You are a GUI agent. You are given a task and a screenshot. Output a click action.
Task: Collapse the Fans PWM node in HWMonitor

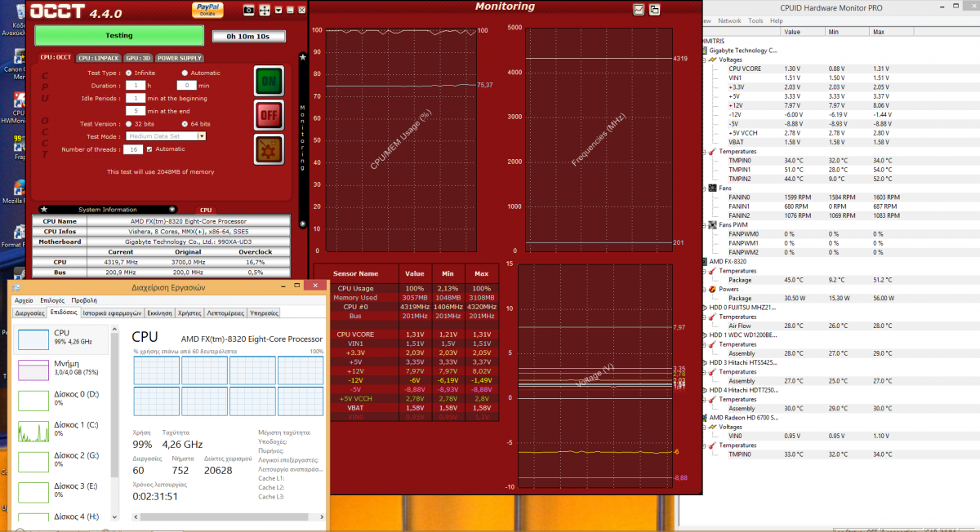coord(706,224)
